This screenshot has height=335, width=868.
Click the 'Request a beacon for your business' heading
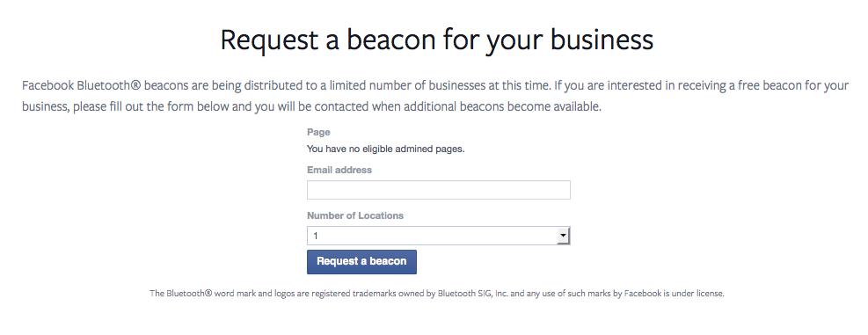[x=437, y=40]
